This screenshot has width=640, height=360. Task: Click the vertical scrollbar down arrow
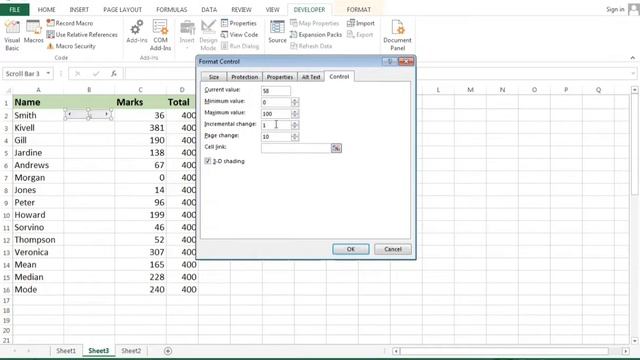coord(634,341)
